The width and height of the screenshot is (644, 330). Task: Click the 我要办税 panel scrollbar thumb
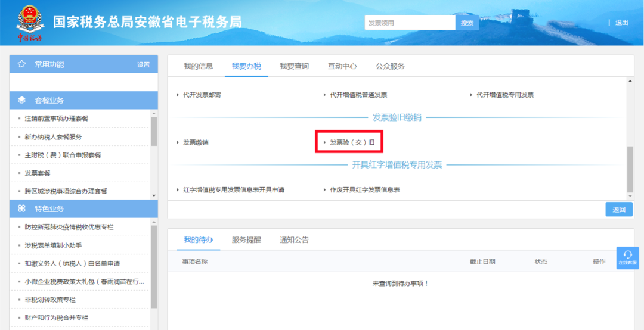(x=630, y=169)
